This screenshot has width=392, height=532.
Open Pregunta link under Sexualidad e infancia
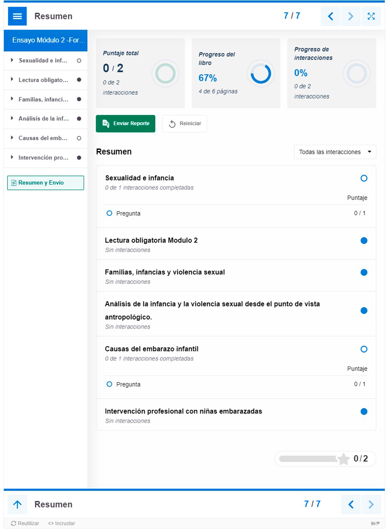[x=128, y=214]
